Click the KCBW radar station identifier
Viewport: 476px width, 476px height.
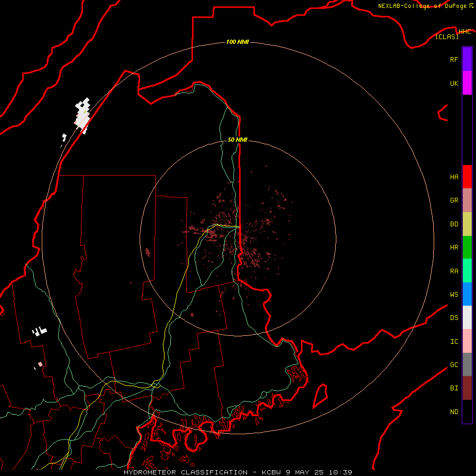point(271,472)
